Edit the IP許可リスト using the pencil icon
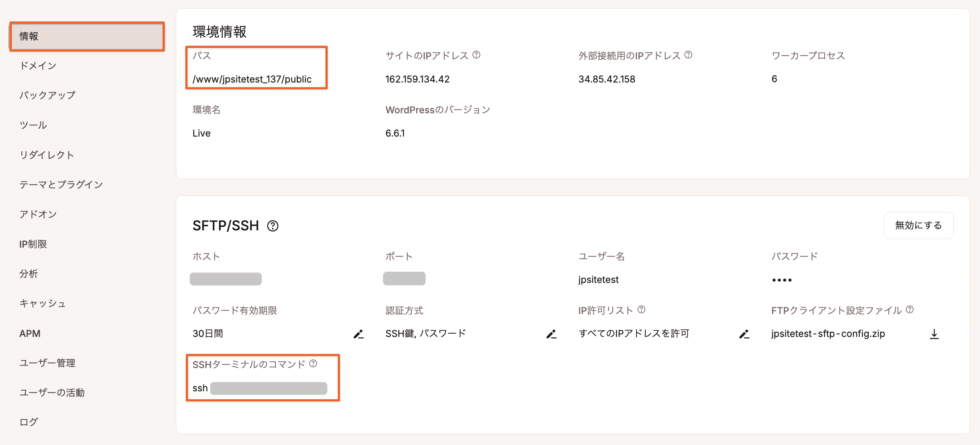 (x=744, y=334)
